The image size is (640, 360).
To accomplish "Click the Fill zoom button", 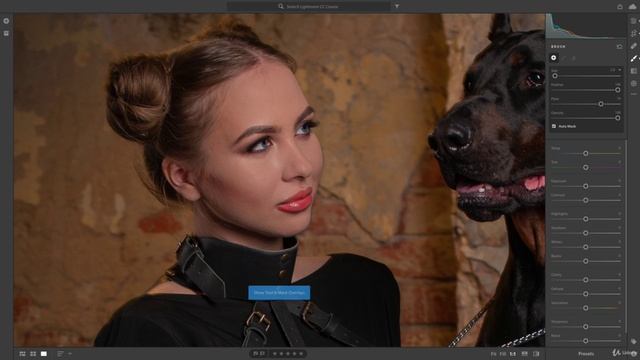I will click(503, 354).
